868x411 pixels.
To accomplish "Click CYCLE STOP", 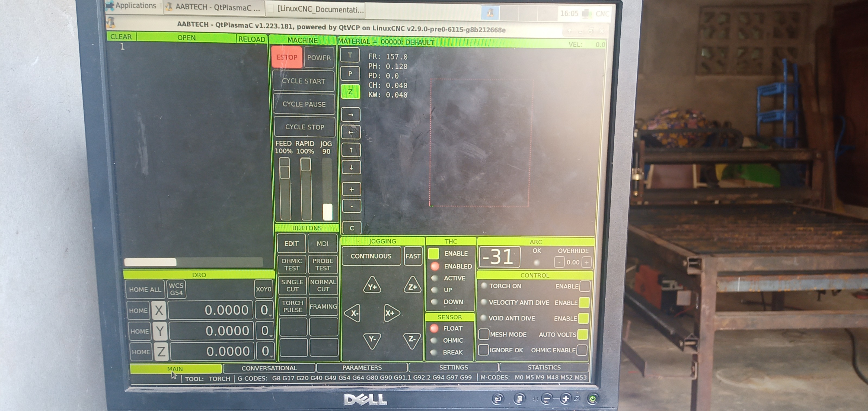I will click(305, 127).
